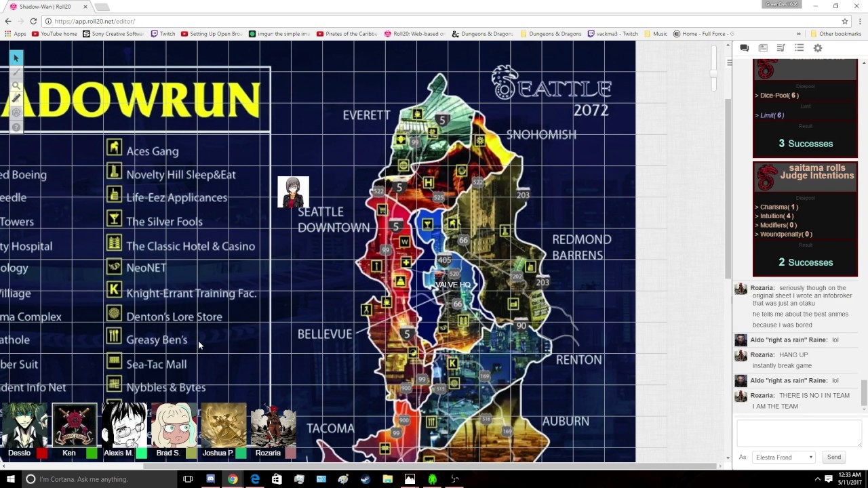Viewport: 868px width, 488px height.
Task: Click Joshua P.'s green color swatch
Action: pyautogui.click(x=241, y=453)
